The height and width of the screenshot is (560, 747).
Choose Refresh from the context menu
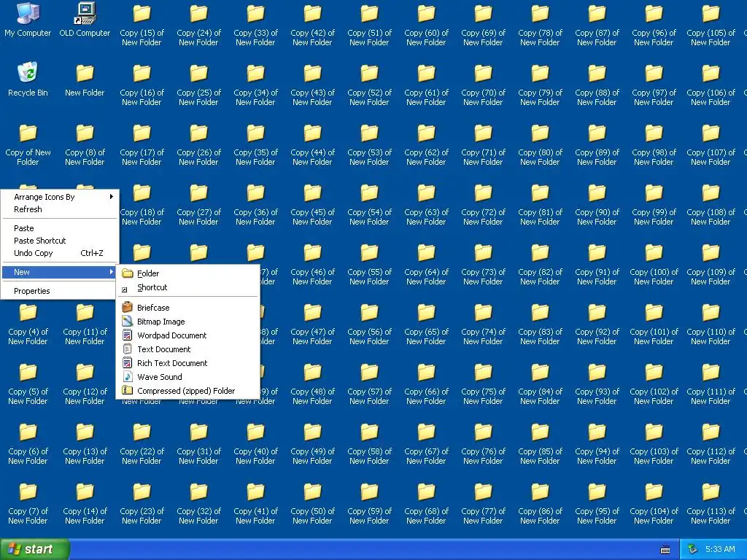(x=60, y=209)
